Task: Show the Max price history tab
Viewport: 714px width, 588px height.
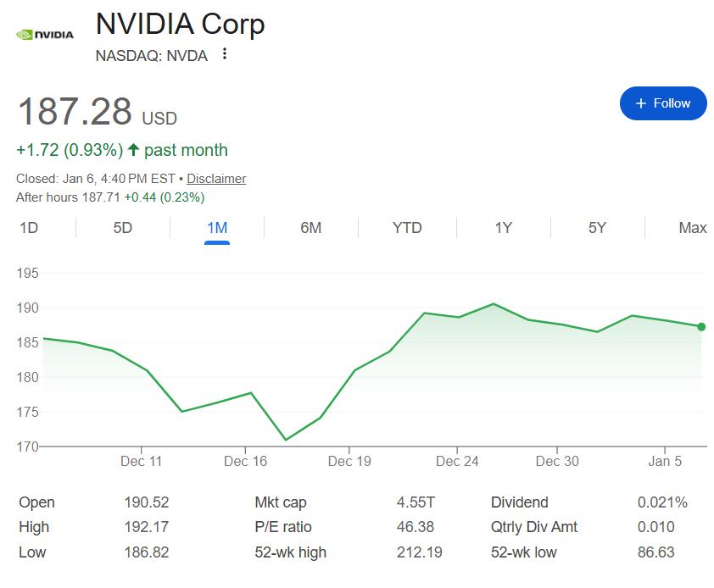Action: pyautogui.click(x=692, y=228)
